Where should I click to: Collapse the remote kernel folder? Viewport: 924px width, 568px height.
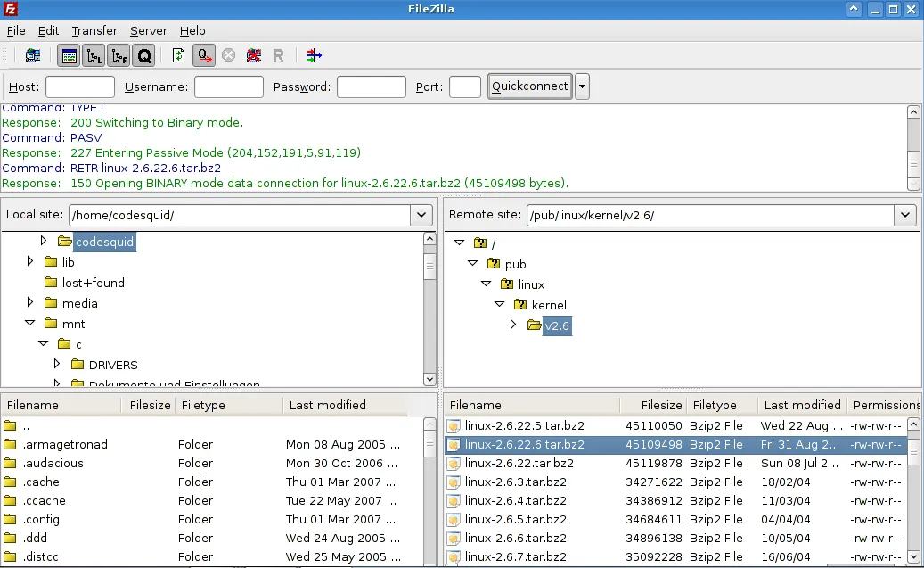(499, 304)
